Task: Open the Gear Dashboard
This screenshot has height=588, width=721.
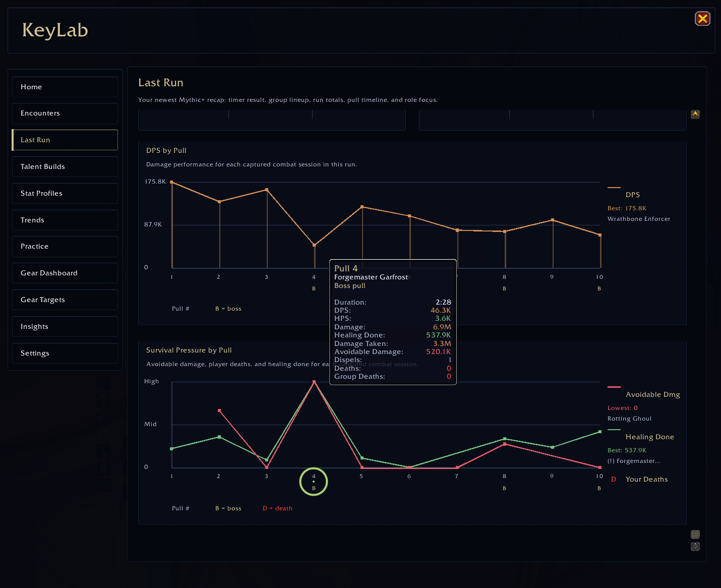Action: [x=65, y=273]
